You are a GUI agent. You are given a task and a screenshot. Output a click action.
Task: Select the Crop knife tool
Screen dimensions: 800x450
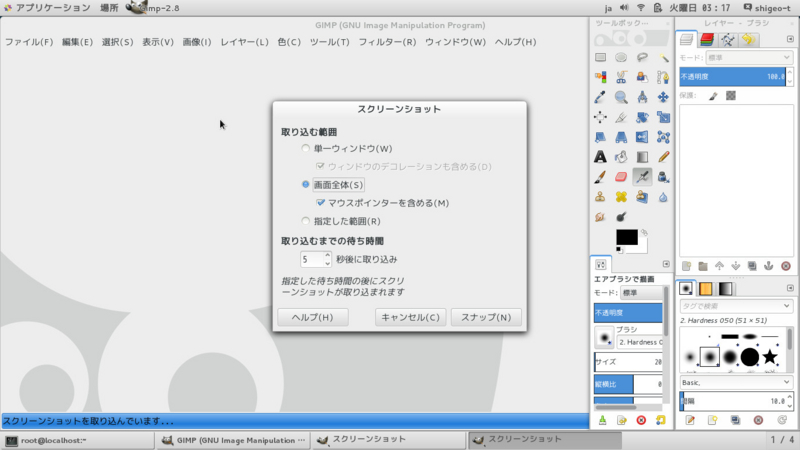click(x=621, y=117)
